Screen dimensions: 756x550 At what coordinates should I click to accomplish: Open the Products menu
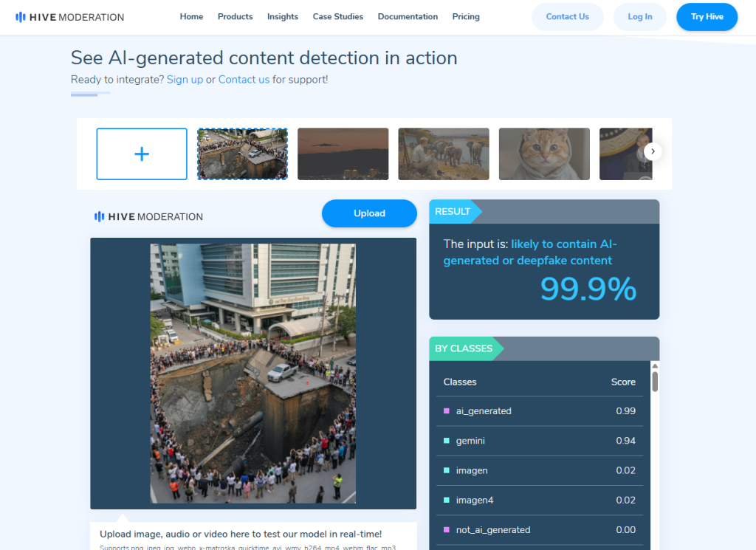(235, 16)
